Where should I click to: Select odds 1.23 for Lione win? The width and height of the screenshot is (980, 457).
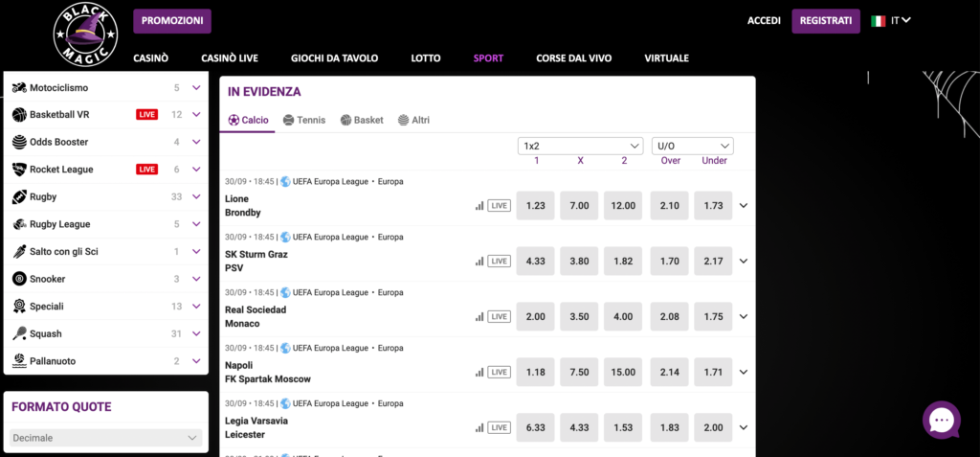536,205
